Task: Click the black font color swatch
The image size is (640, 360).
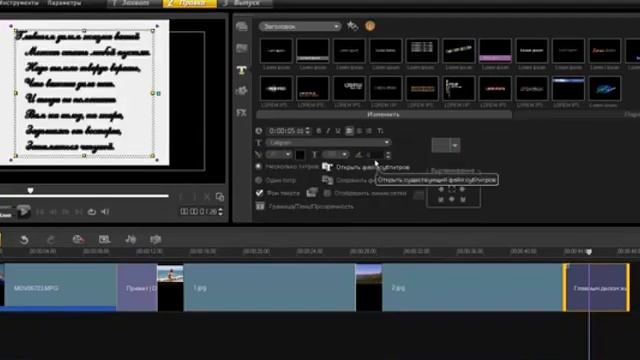Action: coord(300,155)
